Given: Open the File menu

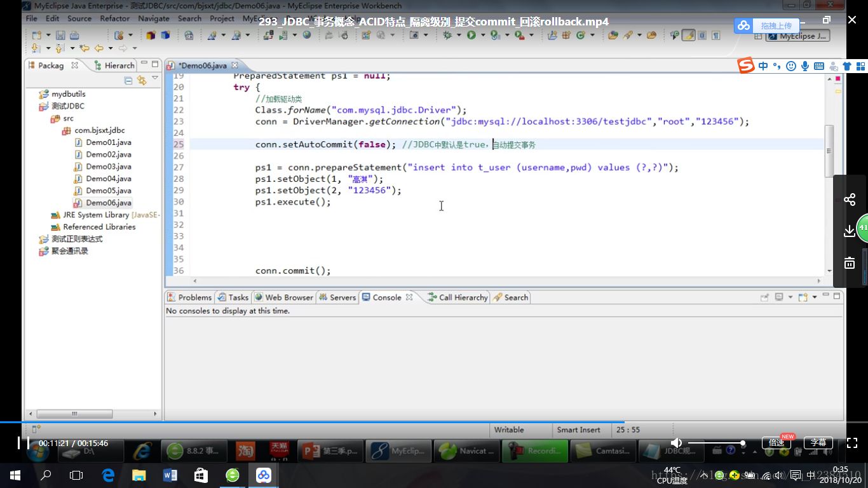Looking at the screenshot, I should pyautogui.click(x=31, y=18).
